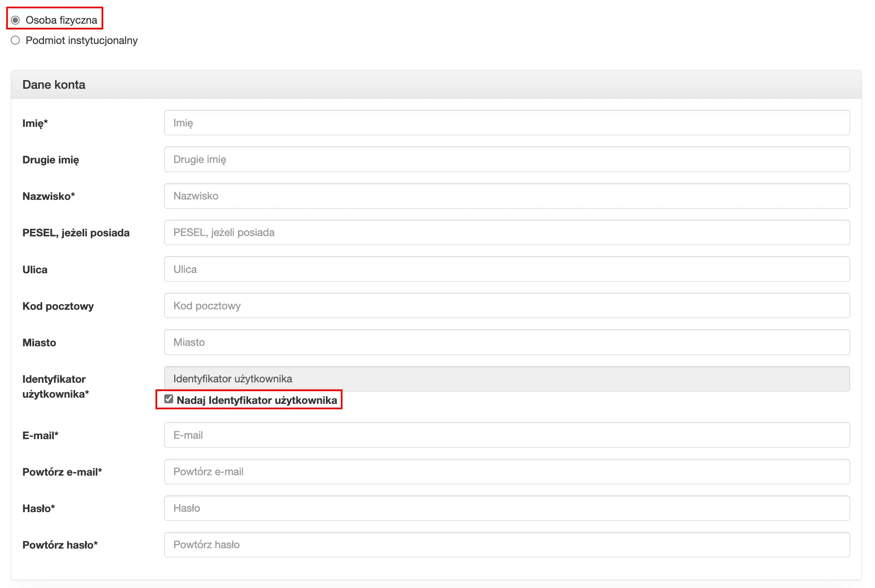875x588 pixels.
Task: Select the PESEL input field
Action: (506, 232)
